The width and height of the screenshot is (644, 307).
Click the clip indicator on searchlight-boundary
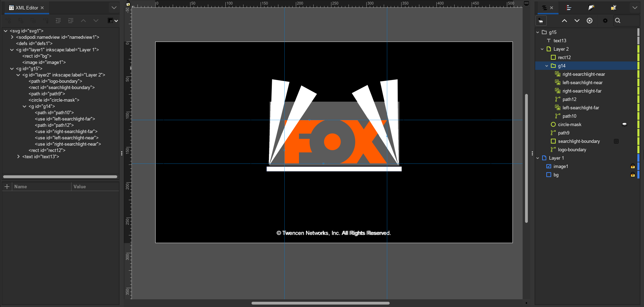click(616, 141)
